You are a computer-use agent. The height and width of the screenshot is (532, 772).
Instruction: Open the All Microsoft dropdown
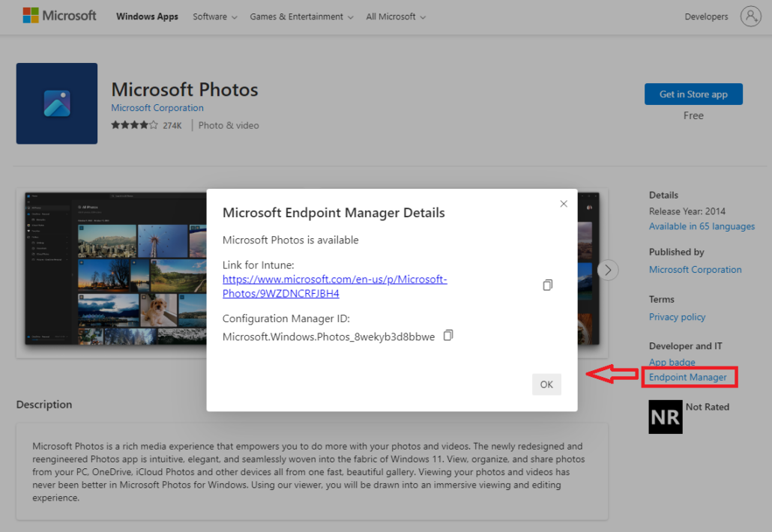396,16
